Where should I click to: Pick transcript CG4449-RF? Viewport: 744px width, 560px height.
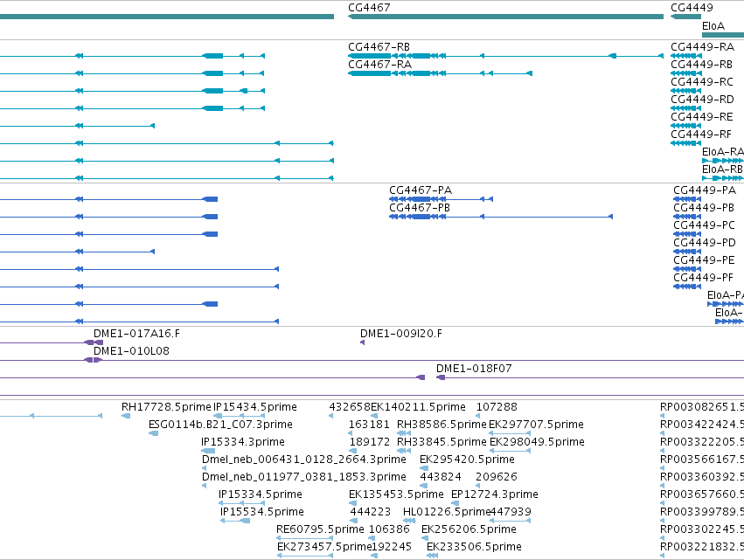[x=685, y=143]
